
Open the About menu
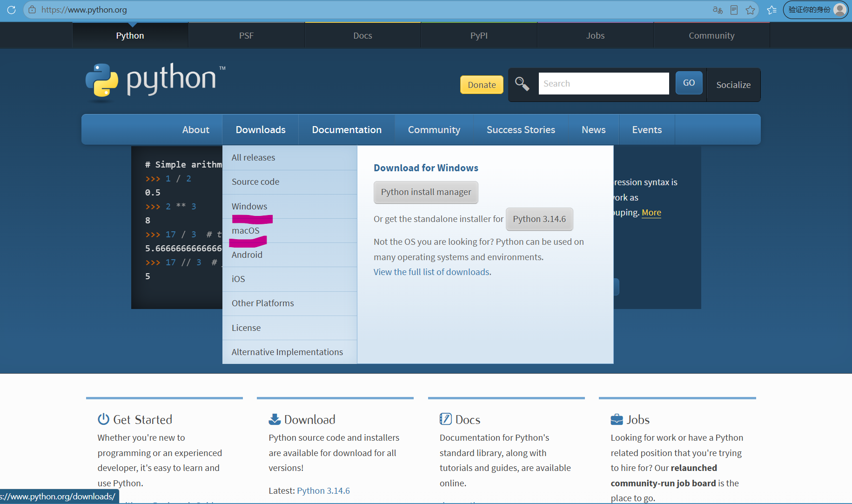tap(195, 129)
